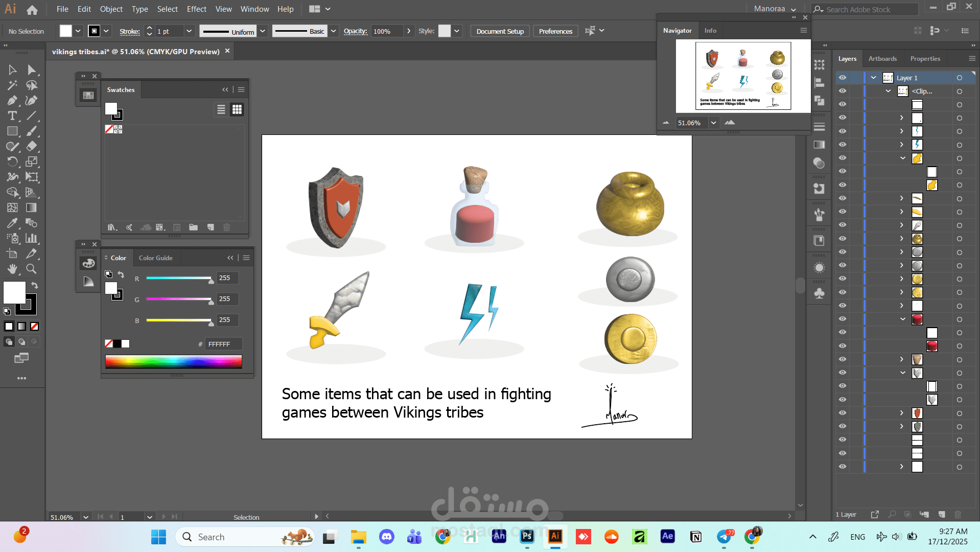Create new color group in Swatches panel

point(193,227)
